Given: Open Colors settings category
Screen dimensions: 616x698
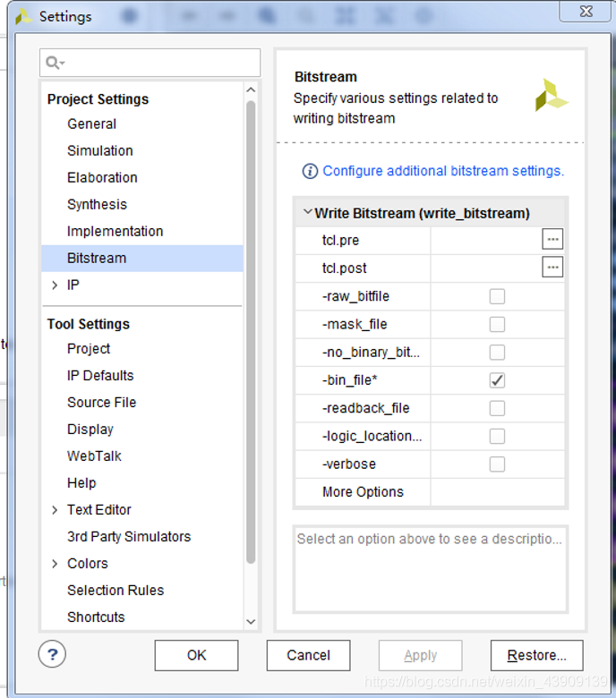Looking at the screenshot, I should tap(88, 564).
